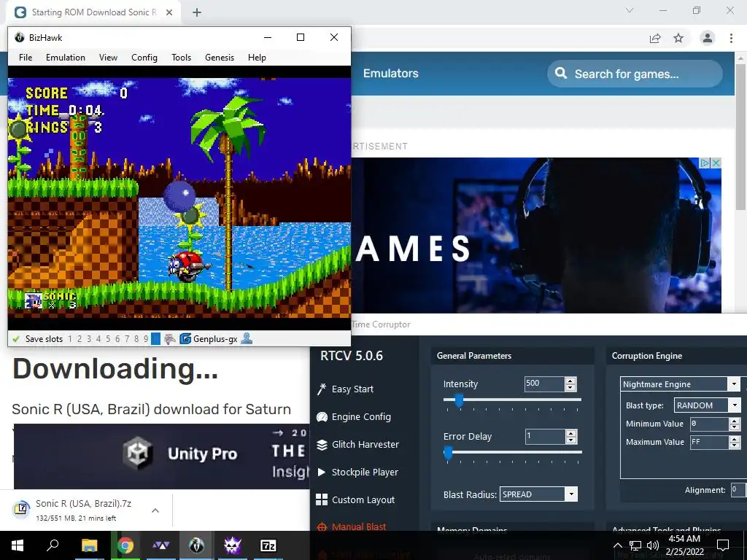The width and height of the screenshot is (747, 560).
Task: Open the Chrome three-dot menu
Action: point(731,38)
